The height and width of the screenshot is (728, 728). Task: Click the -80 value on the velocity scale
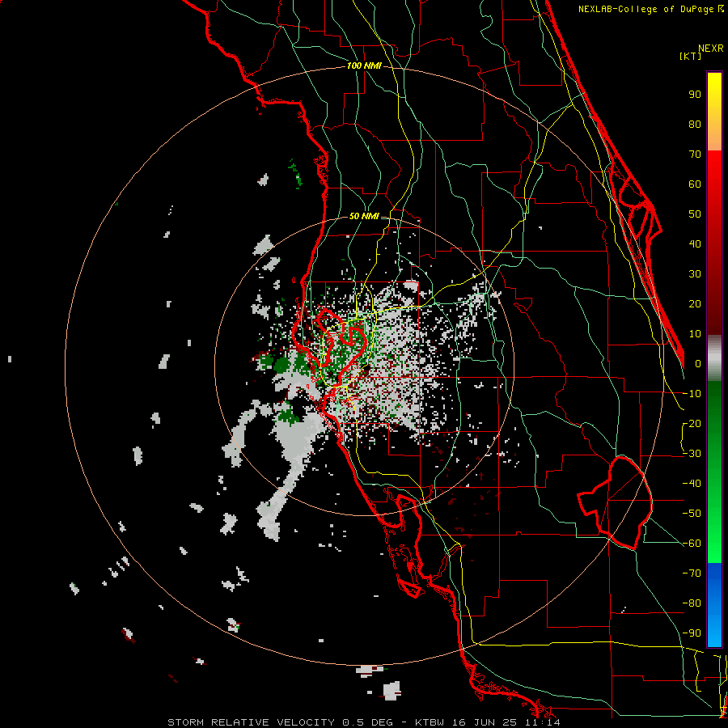pos(692,603)
